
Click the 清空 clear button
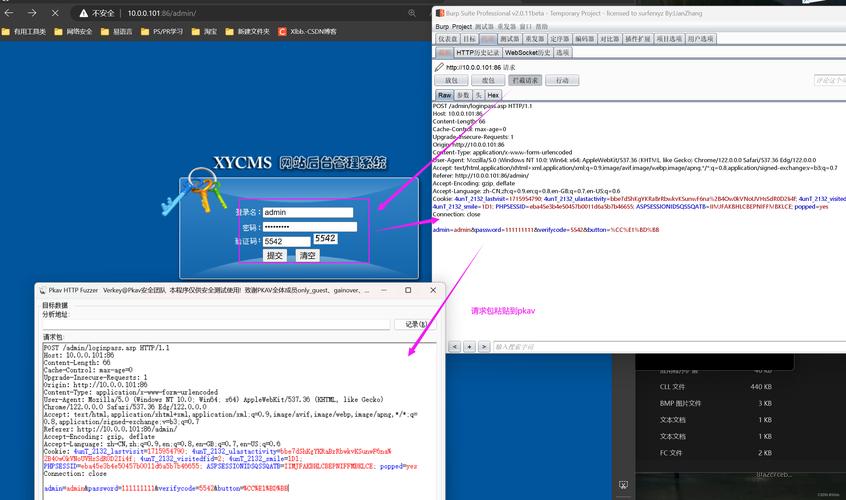tap(307, 256)
